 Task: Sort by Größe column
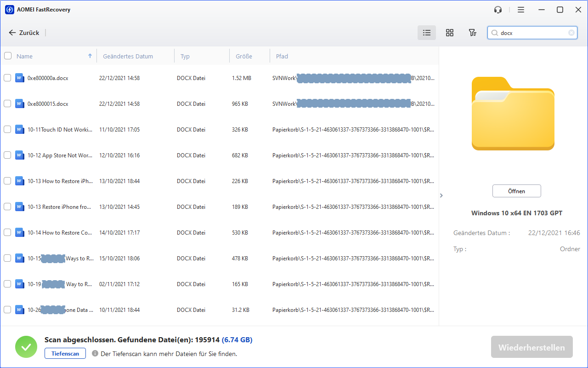pyautogui.click(x=244, y=56)
